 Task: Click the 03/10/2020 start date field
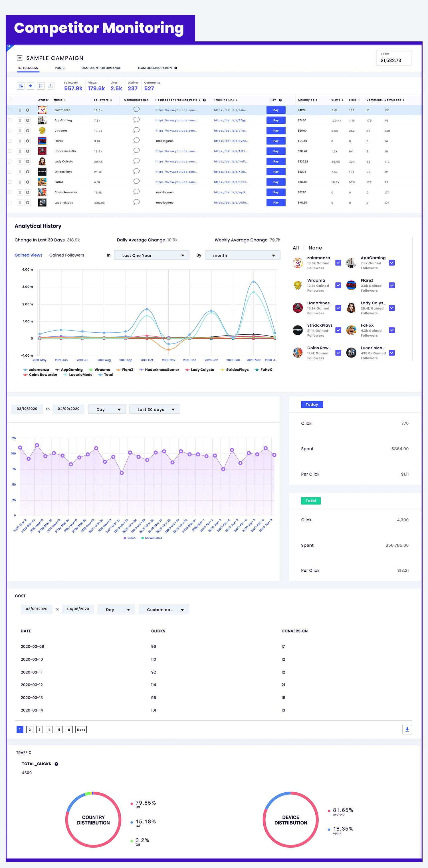[27, 409]
